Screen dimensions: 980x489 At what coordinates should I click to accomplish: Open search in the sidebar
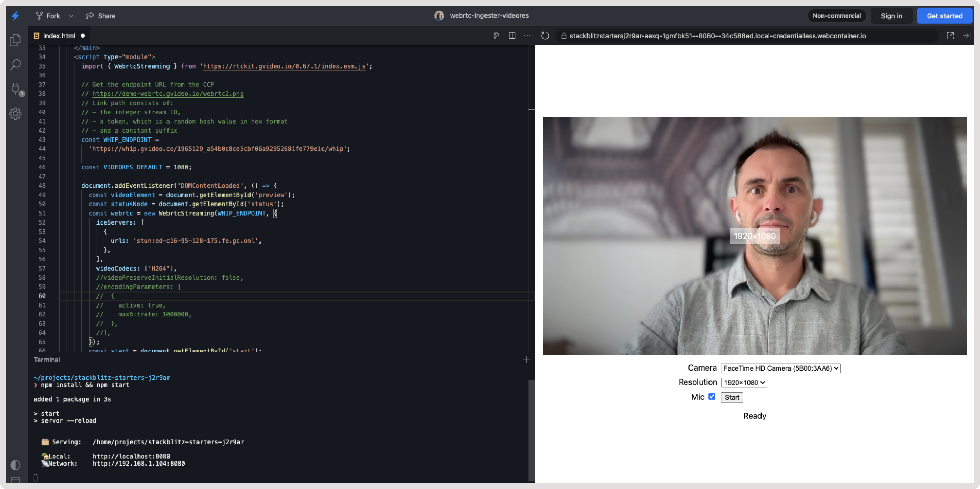pos(15,65)
